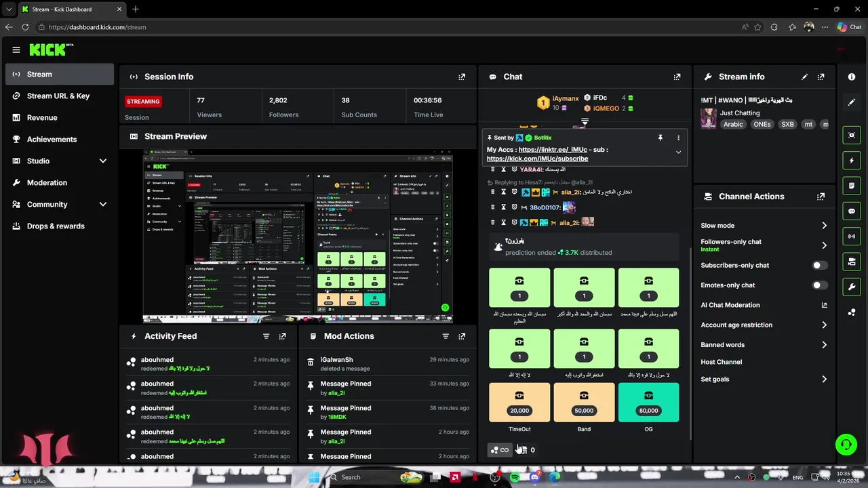Screen dimensions: 868x488
Task: Open Discord from the taskbar
Action: [534, 477]
